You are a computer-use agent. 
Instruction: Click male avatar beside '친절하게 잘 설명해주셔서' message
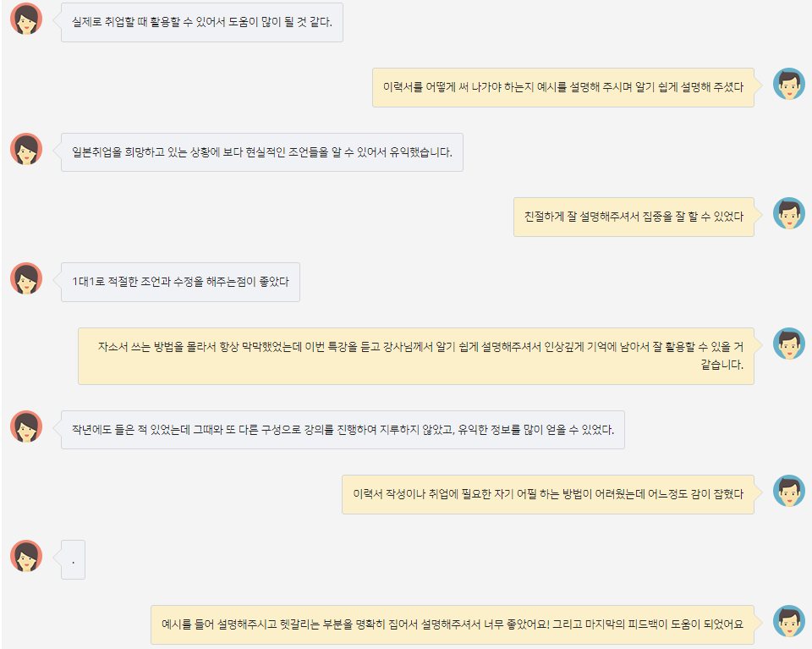[788, 213]
